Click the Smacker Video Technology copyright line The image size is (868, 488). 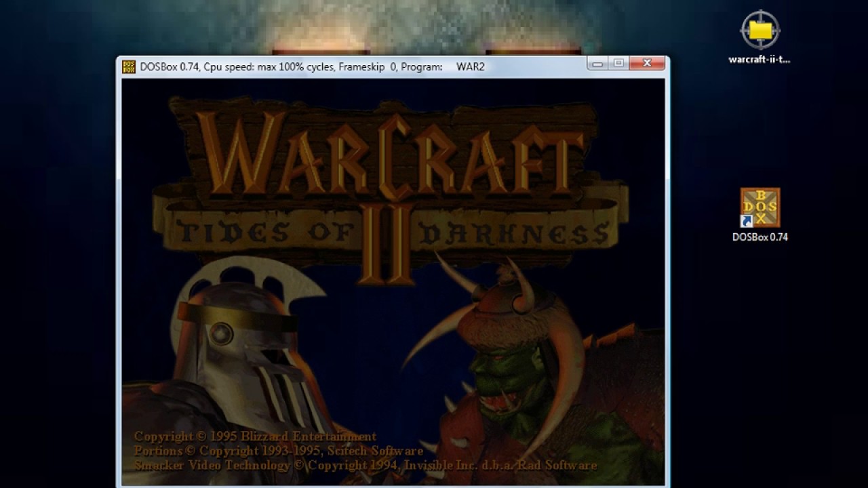pos(366,466)
